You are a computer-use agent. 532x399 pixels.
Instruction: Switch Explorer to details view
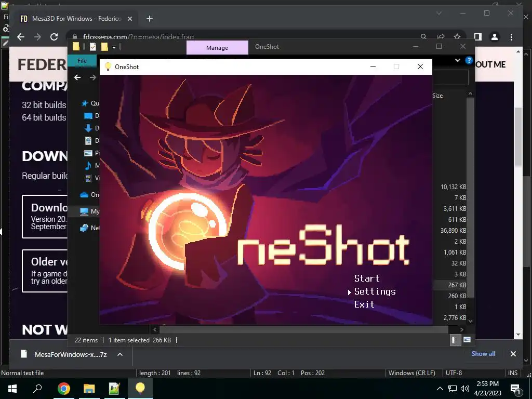point(454,340)
